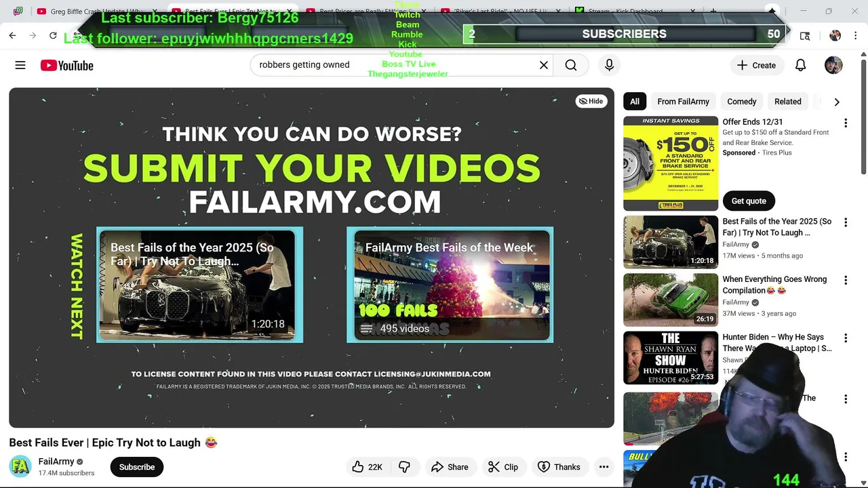Send Thanks to the creator

click(x=559, y=467)
